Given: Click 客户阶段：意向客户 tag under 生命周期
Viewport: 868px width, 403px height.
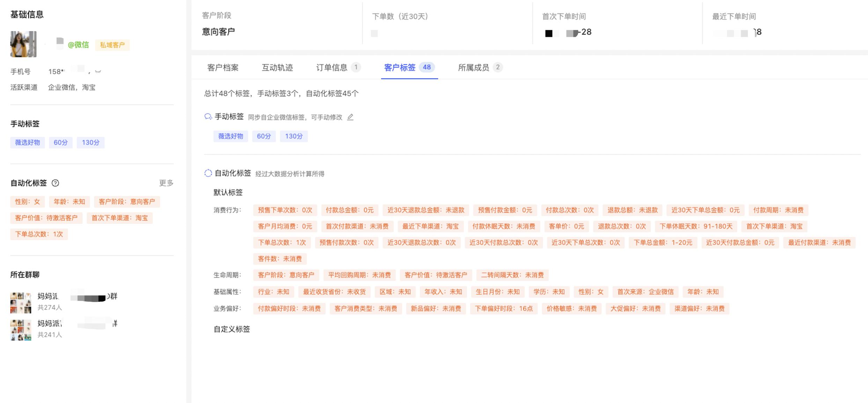Looking at the screenshot, I should pos(286,275).
